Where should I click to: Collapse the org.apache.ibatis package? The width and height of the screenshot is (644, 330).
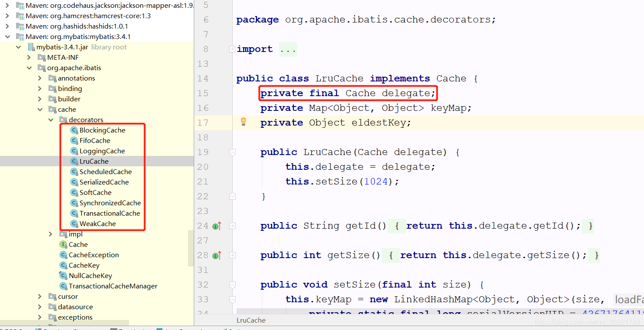click(x=29, y=68)
